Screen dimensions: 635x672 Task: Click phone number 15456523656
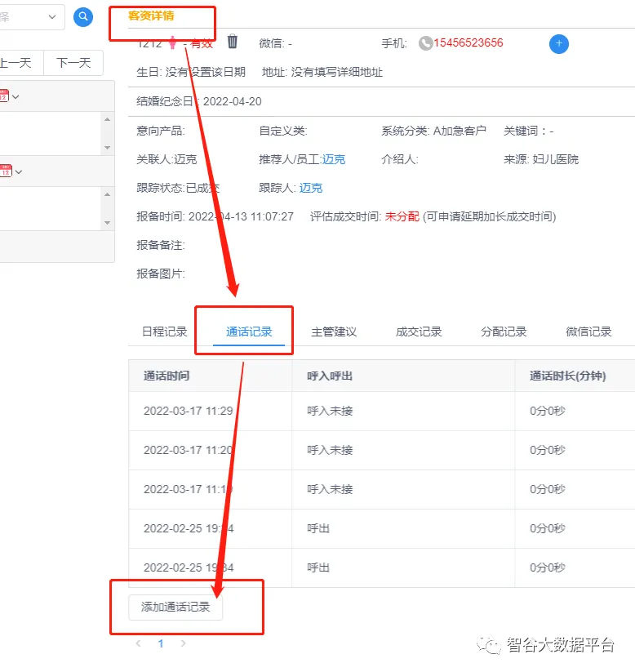point(468,43)
